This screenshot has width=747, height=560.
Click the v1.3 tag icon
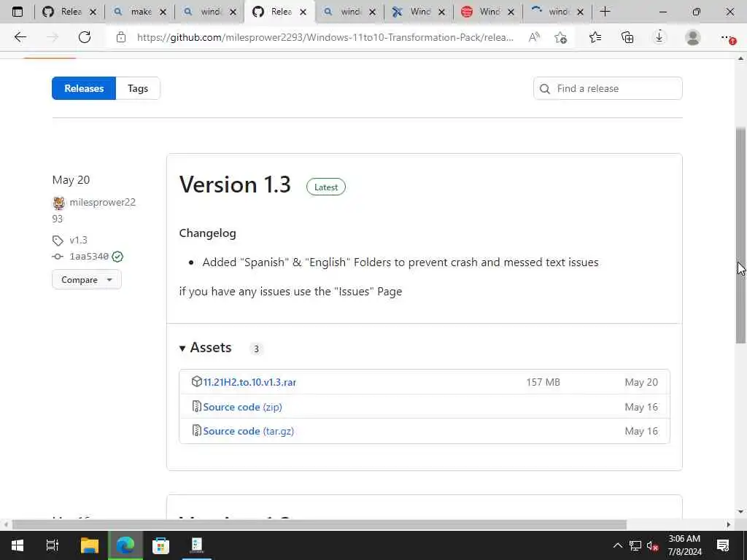click(58, 240)
